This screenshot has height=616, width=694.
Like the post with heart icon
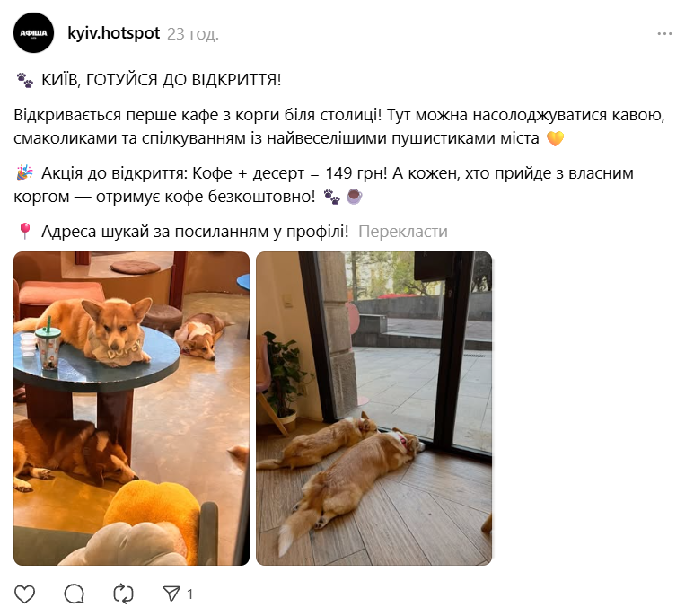click(x=24, y=594)
